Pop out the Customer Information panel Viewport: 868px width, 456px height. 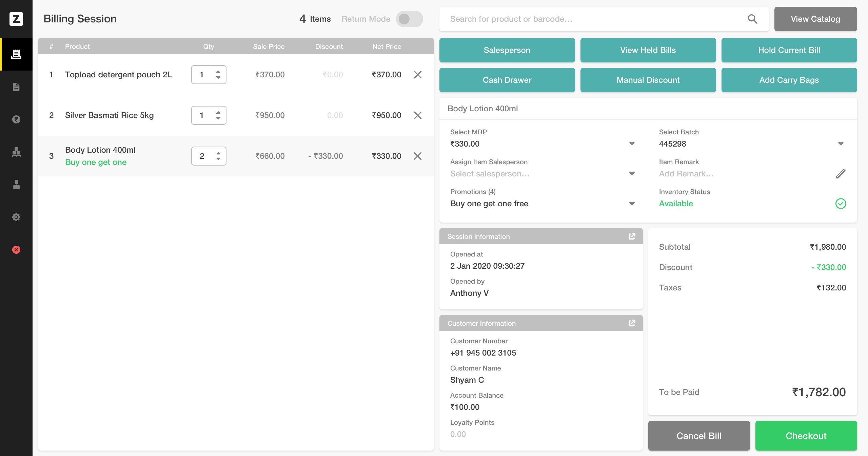click(632, 323)
